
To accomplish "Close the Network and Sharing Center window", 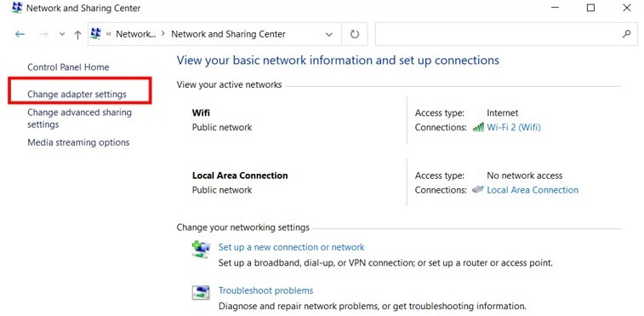I will pos(627,8).
